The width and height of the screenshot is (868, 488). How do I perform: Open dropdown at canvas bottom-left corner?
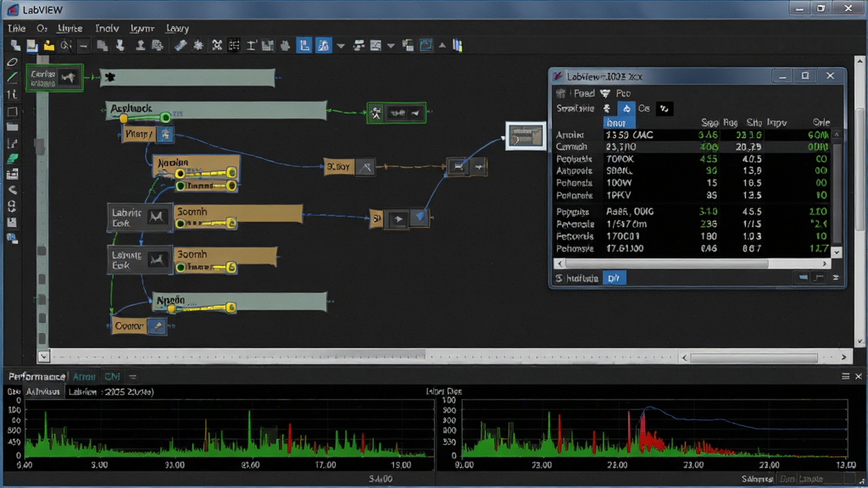pyautogui.click(x=44, y=357)
